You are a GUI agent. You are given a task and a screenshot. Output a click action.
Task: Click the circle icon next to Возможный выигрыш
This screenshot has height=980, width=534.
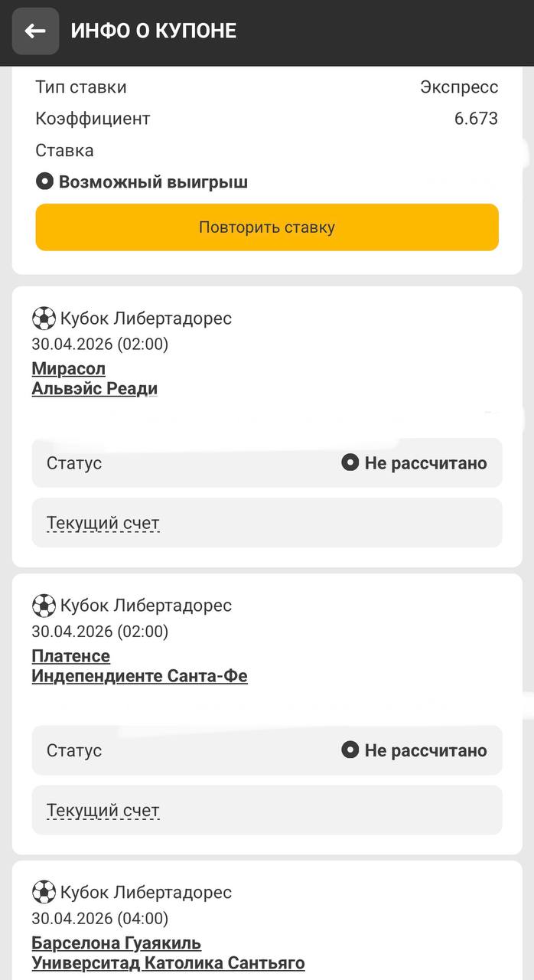[44, 182]
